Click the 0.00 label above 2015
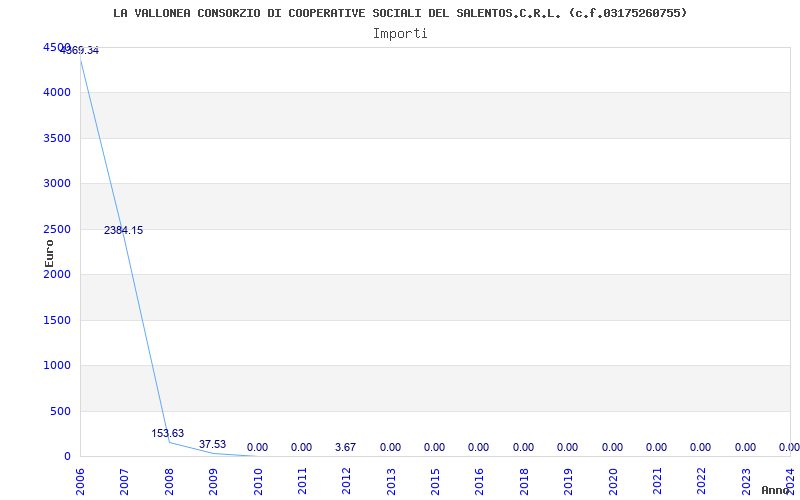 (434, 447)
